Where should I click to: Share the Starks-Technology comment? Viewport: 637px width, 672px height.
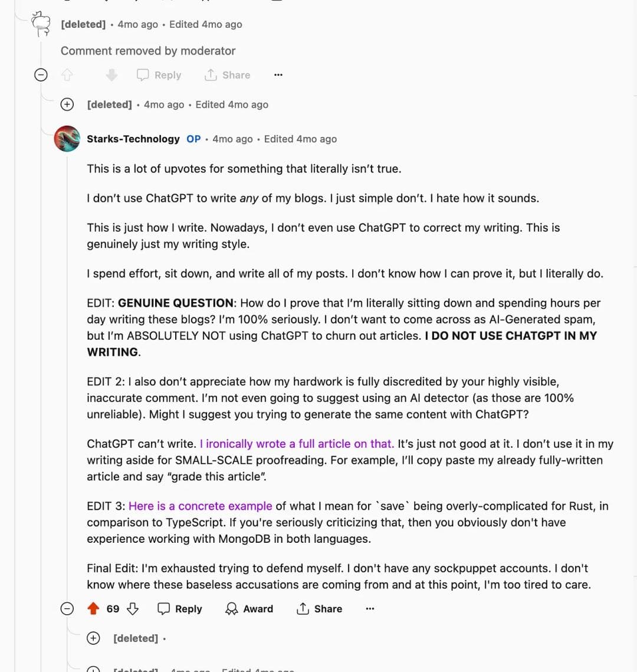[x=319, y=609]
